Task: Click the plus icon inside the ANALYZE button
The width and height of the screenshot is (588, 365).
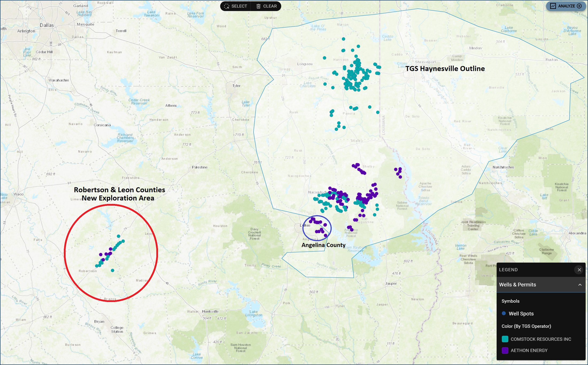Action: pyautogui.click(x=579, y=6)
